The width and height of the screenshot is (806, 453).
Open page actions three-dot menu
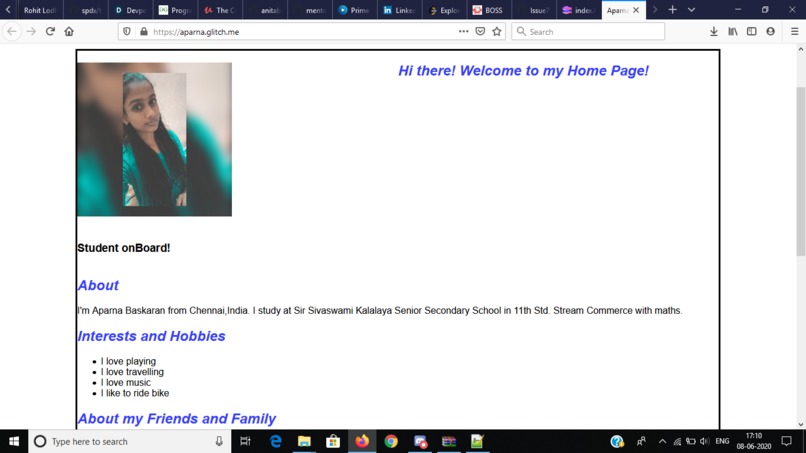point(463,31)
